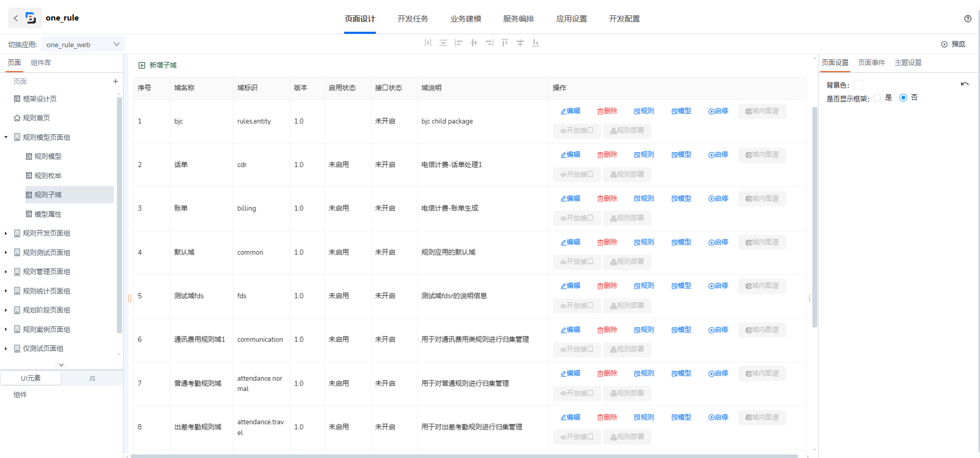980x458 pixels.
Task: Switch to the JS toggle tab
Action: 92,379
